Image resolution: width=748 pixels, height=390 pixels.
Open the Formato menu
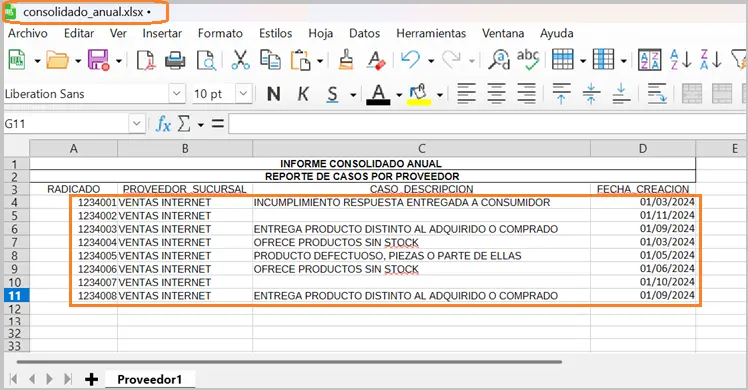click(220, 33)
